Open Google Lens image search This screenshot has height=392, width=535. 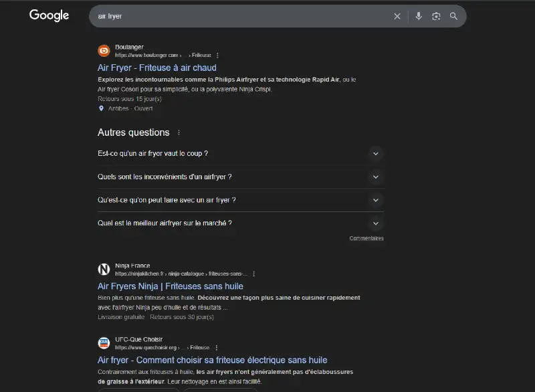pos(436,16)
